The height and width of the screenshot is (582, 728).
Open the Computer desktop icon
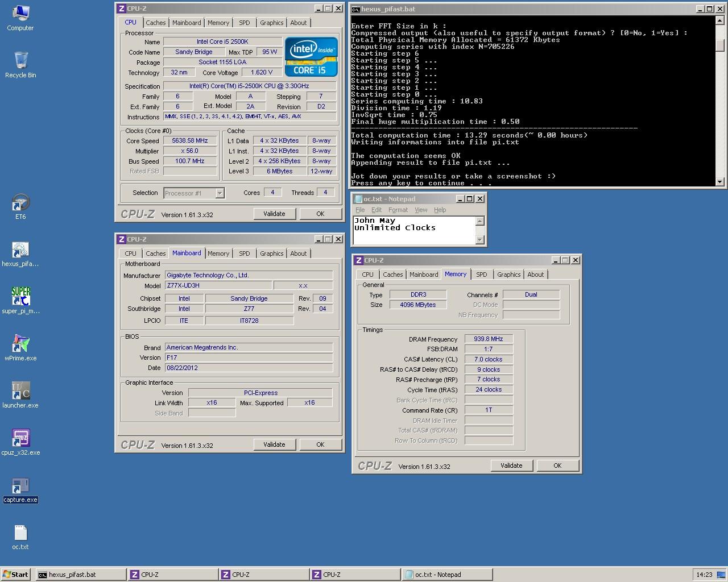tap(20, 18)
